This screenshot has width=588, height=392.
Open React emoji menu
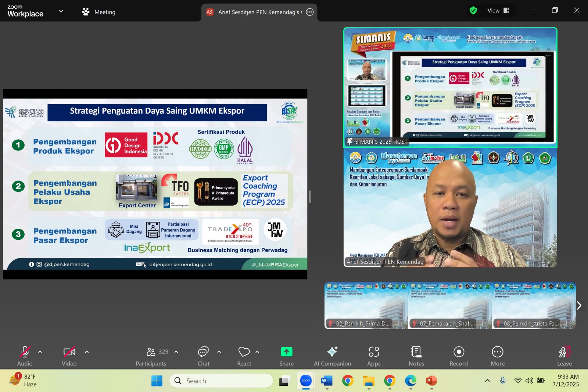pyautogui.click(x=244, y=356)
